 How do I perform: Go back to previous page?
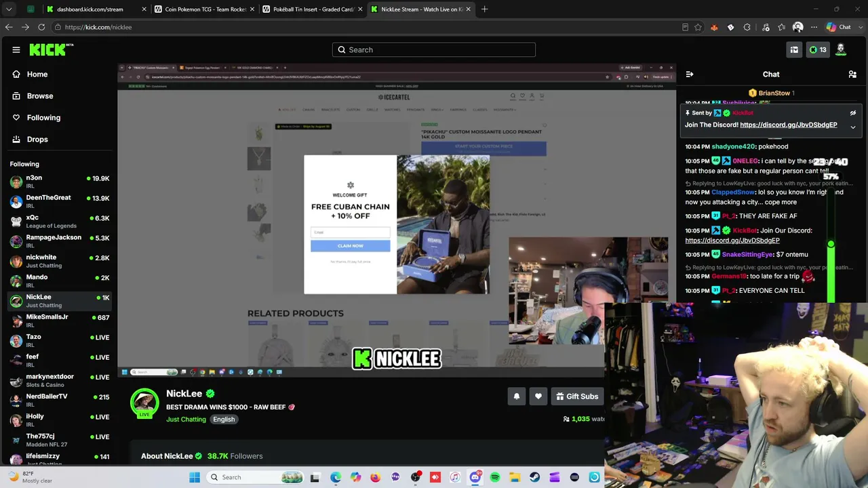pos(9,27)
